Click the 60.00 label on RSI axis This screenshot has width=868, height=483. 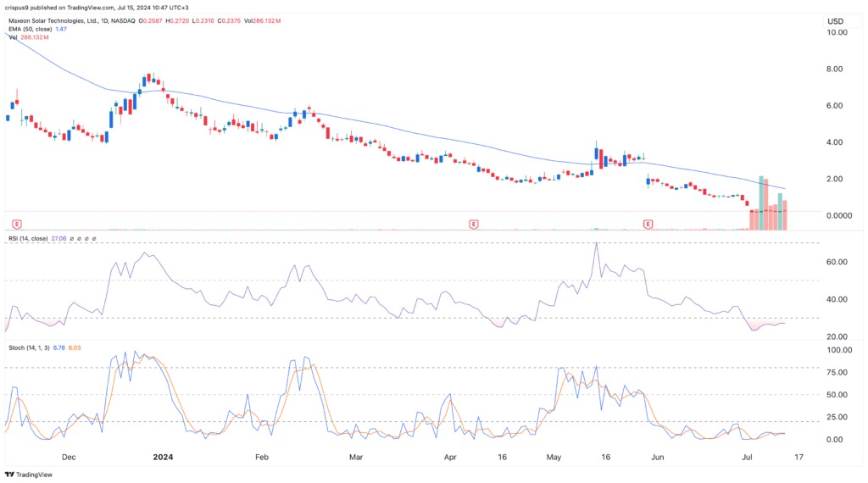pos(837,263)
